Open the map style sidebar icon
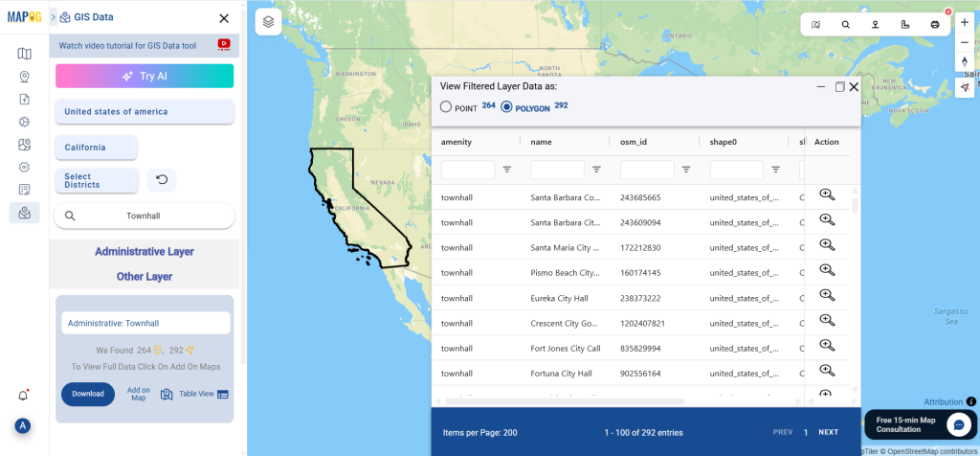This screenshot has width=980, height=456. pos(24,145)
